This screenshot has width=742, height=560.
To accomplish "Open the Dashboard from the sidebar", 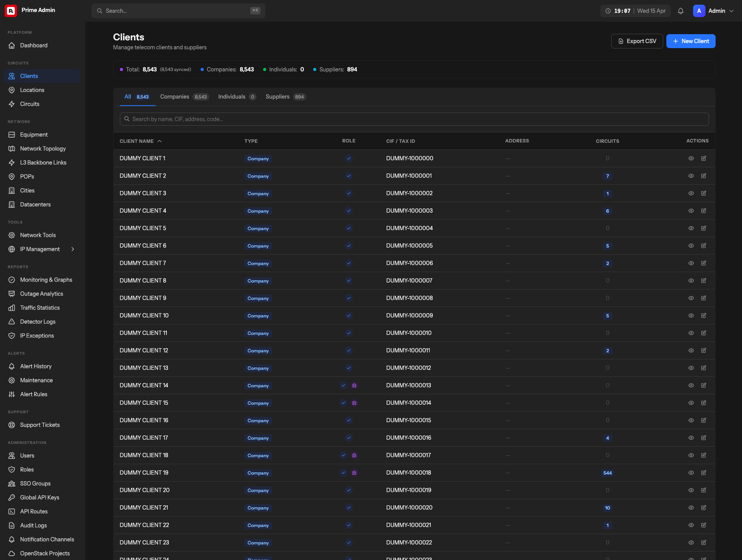I will [34, 45].
